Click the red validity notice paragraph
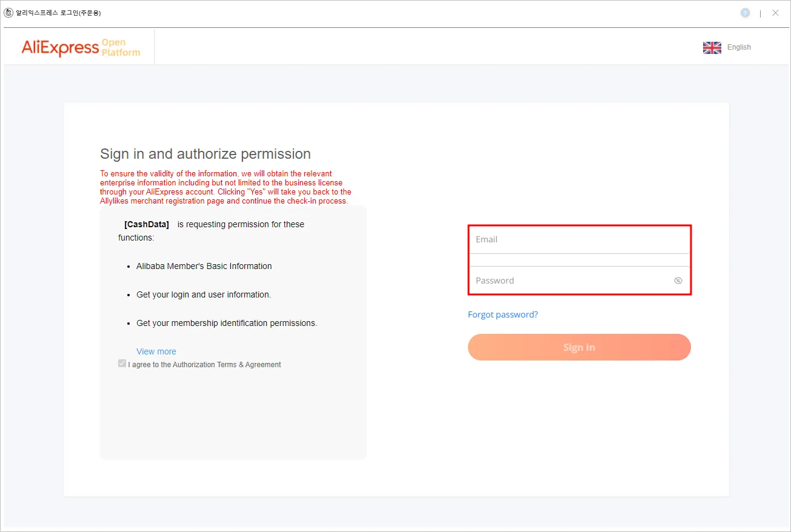The image size is (791, 532). coord(225,187)
